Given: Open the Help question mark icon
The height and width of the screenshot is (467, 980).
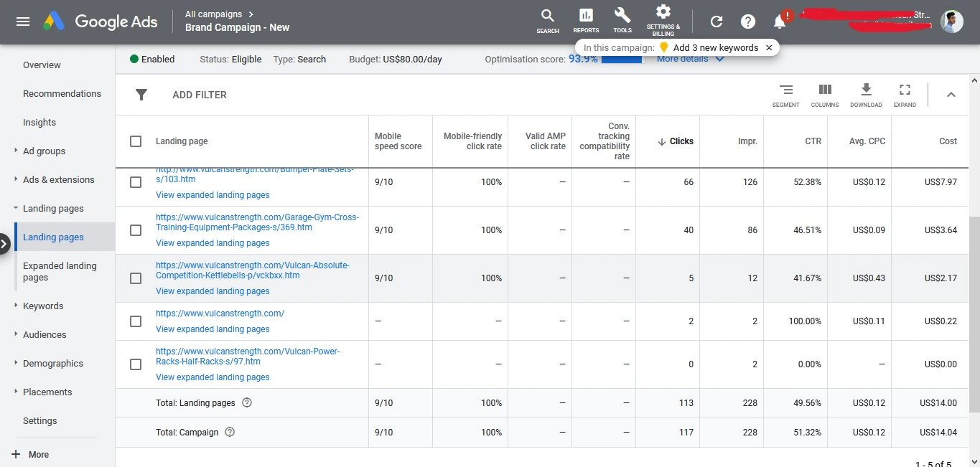Looking at the screenshot, I should 748,22.
